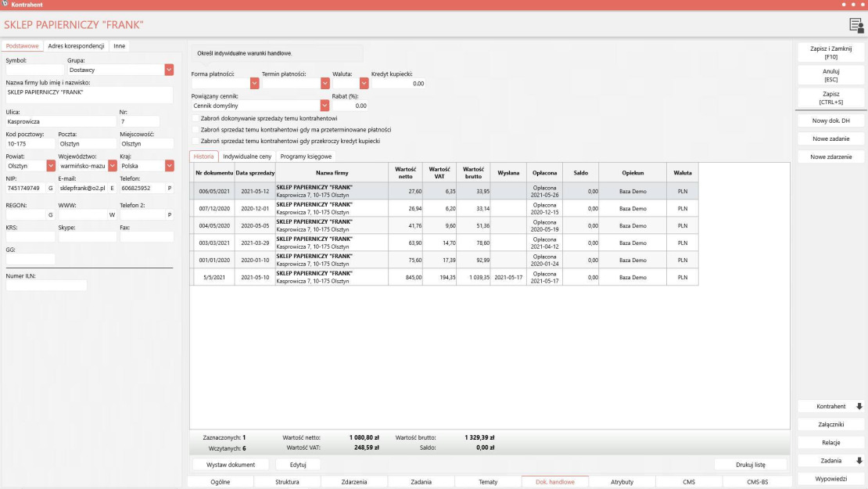
Task: Open the Województwo dropdown list
Action: [113, 166]
